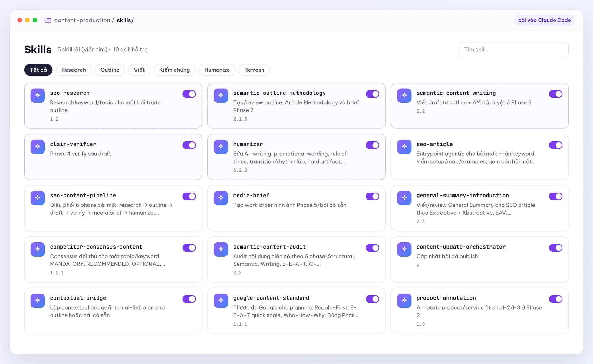This screenshot has width=593, height=364.
Task: Select the general-summary-introduction card title
Action: (463, 196)
